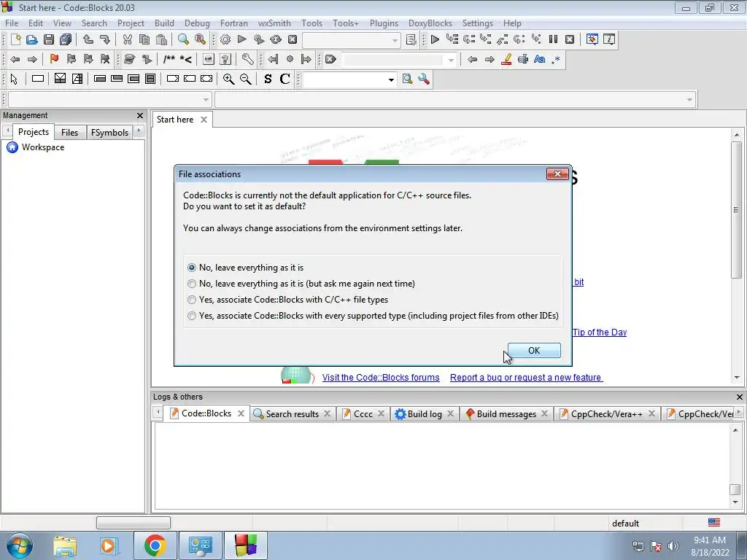Close the Management panel
The width and height of the screenshot is (747, 560).
point(140,116)
